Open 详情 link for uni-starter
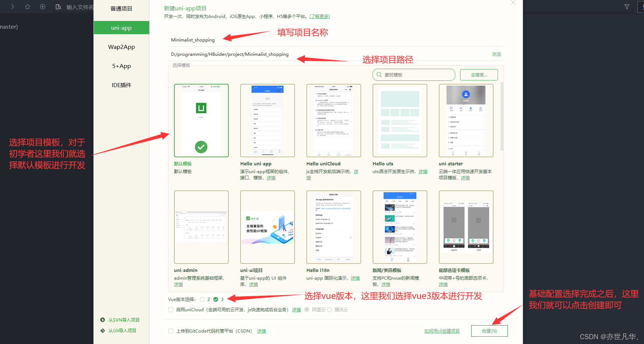 465,178
